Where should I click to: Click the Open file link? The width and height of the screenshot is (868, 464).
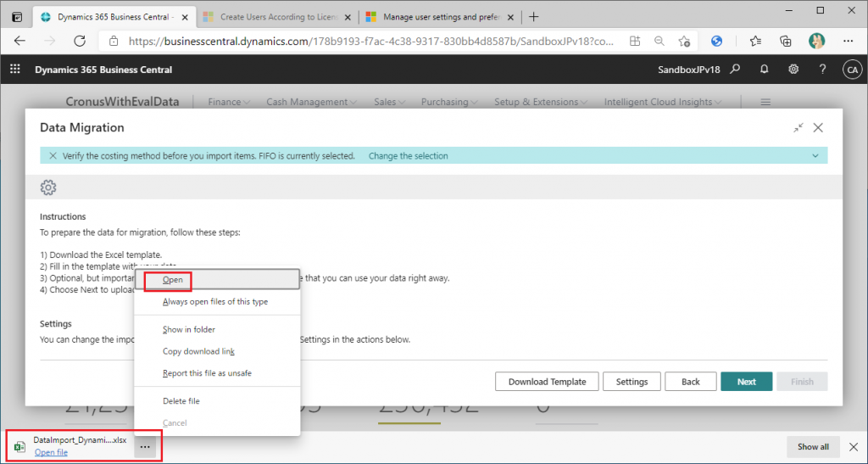(x=51, y=452)
